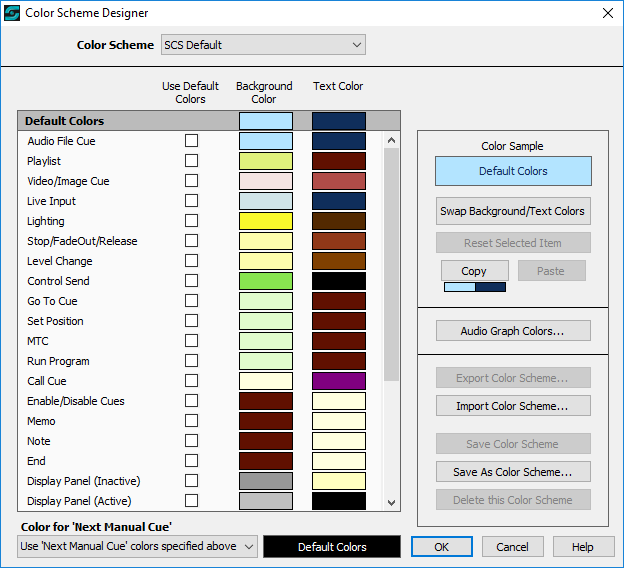Pick Playlist background color swatch
This screenshot has height=568, width=624.
click(x=266, y=161)
